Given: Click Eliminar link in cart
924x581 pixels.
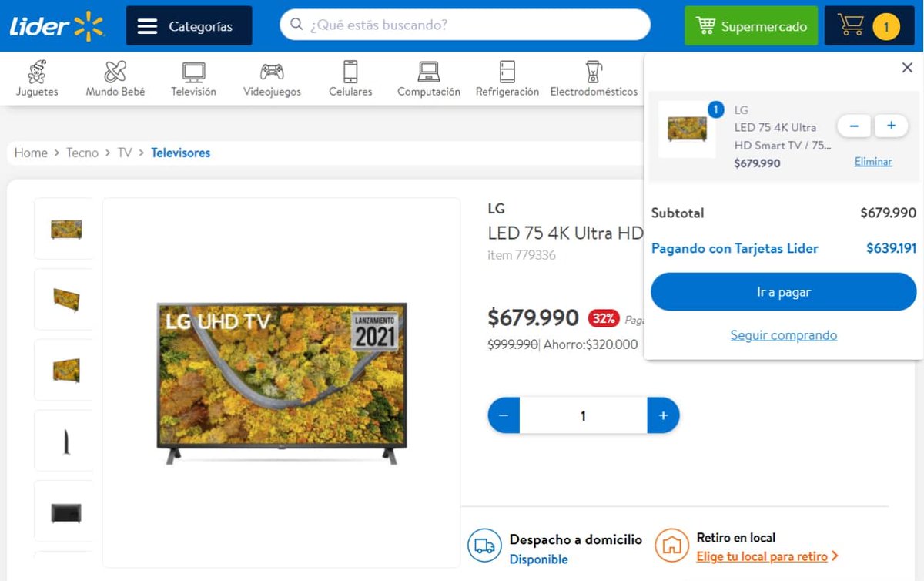Looking at the screenshot, I should (873, 162).
